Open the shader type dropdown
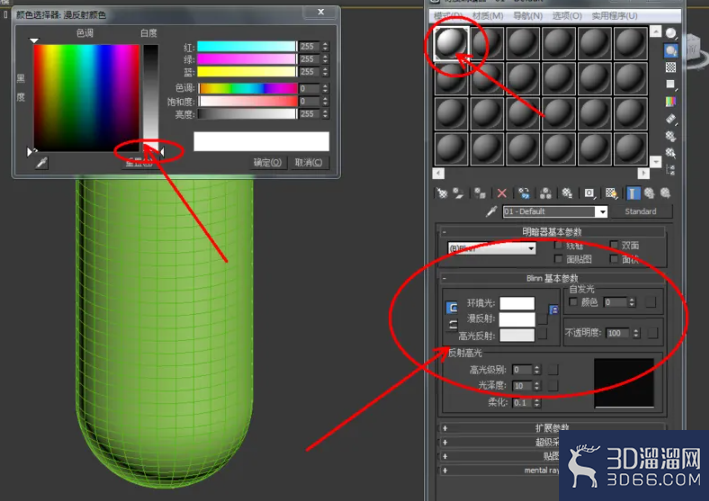The width and height of the screenshot is (709, 501). click(x=492, y=248)
